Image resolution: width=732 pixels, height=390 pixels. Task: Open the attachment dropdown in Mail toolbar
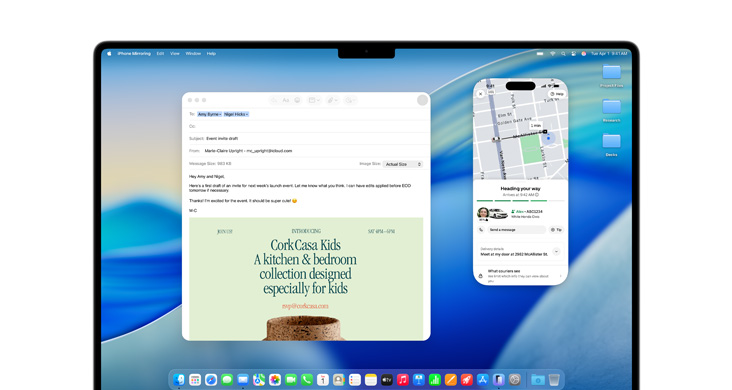(x=332, y=100)
